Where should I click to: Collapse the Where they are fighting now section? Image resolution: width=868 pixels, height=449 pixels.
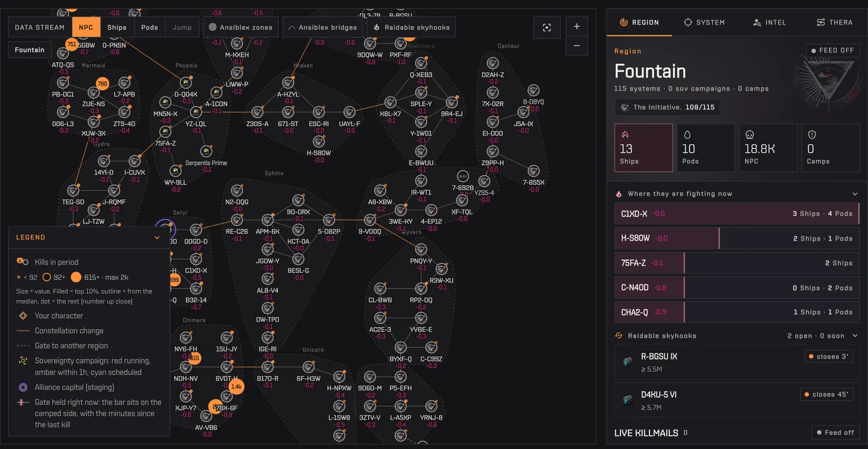[x=855, y=194]
